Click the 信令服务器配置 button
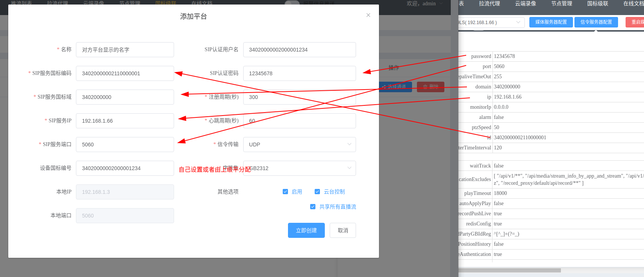The height and width of the screenshot is (277, 644). coord(596,22)
